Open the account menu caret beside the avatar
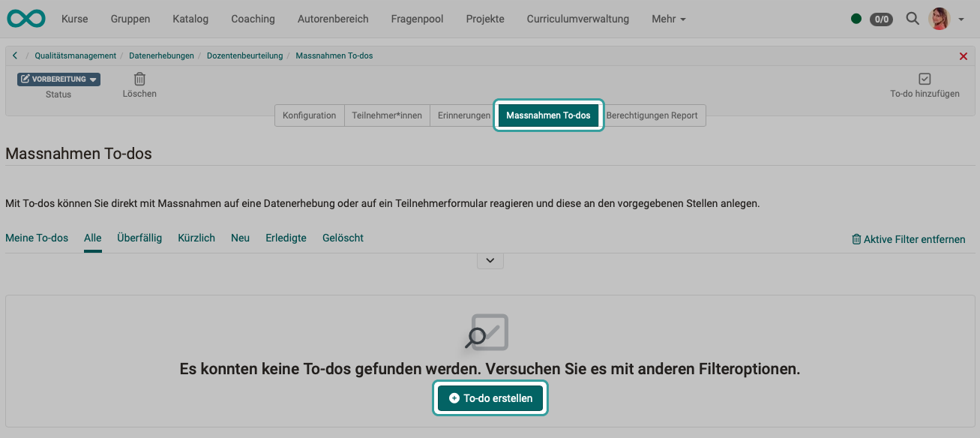This screenshot has width=980, height=438. point(961,19)
